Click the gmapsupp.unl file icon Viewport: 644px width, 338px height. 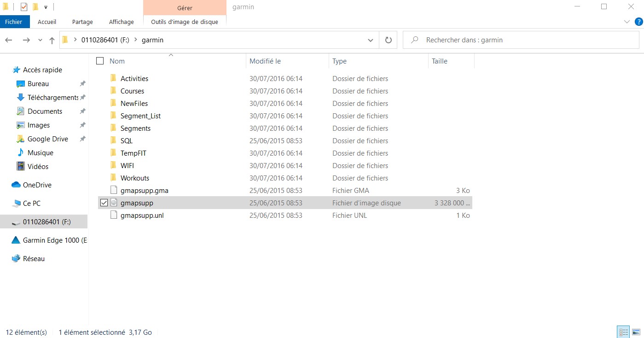(114, 215)
